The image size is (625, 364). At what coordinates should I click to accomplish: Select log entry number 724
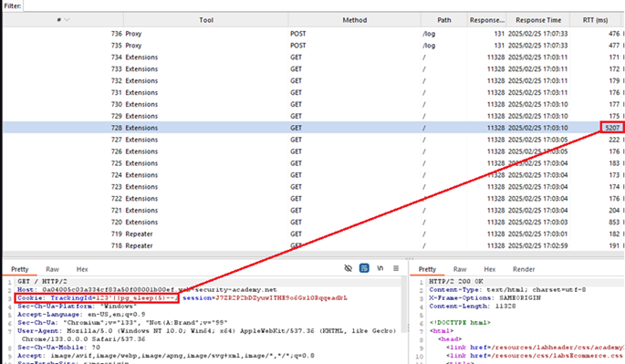313,174
